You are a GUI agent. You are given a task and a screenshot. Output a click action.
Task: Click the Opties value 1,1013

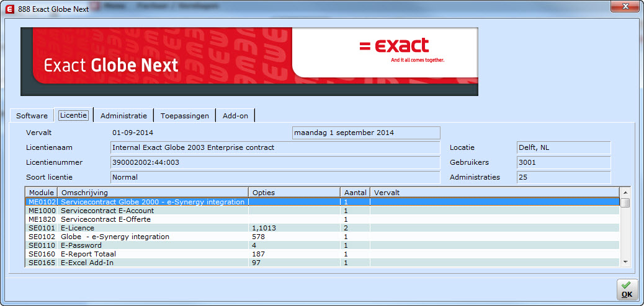pos(264,228)
